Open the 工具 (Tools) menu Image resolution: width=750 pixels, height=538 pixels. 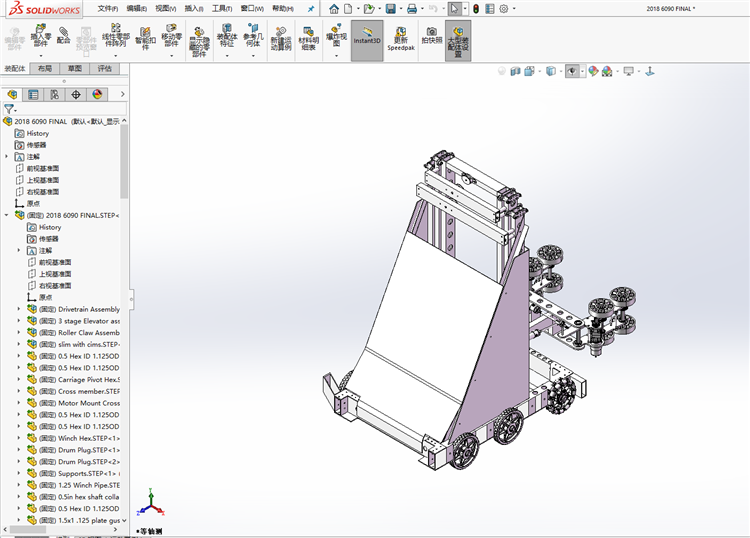(222, 9)
